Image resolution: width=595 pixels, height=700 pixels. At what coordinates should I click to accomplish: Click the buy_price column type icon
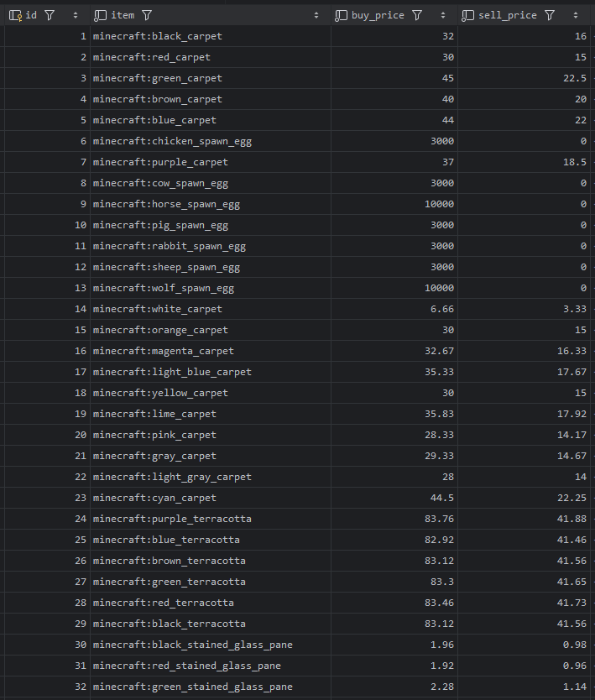tap(341, 16)
